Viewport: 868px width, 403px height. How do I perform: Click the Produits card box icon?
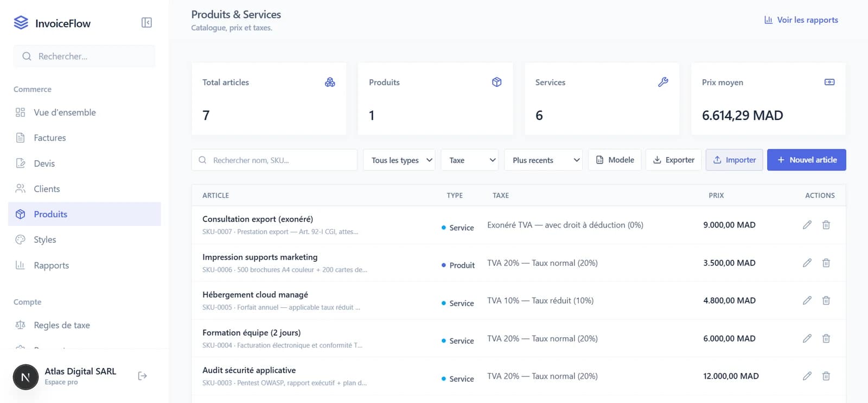click(x=496, y=82)
